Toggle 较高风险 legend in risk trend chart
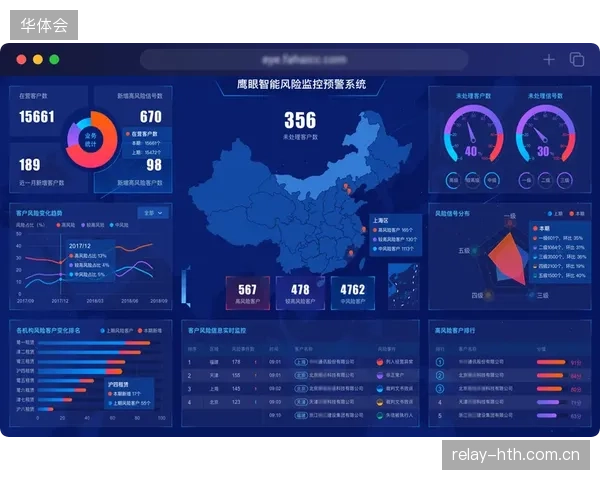Screen dimensions: 600x480 point(93,225)
